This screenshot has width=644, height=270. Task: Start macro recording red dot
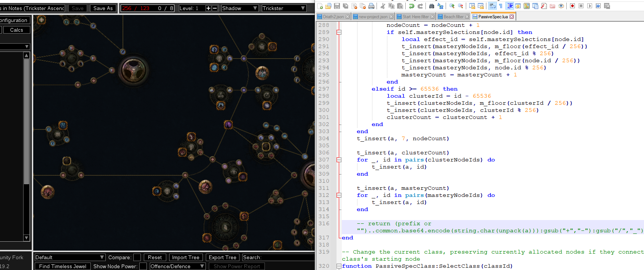(x=572, y=6)
